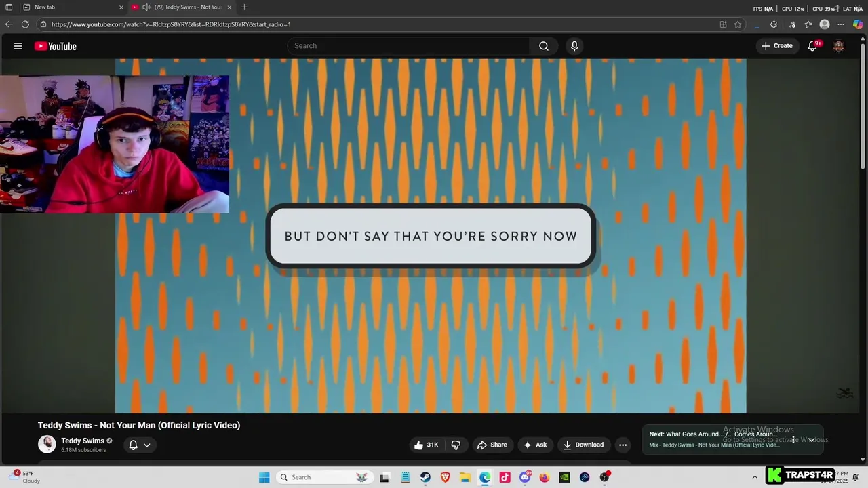Click the video lyric player area

[x=431, y=236]
